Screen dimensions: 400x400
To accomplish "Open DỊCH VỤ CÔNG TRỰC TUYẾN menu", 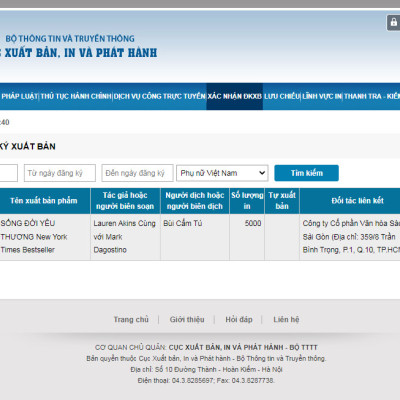I will tap(160, 96).
